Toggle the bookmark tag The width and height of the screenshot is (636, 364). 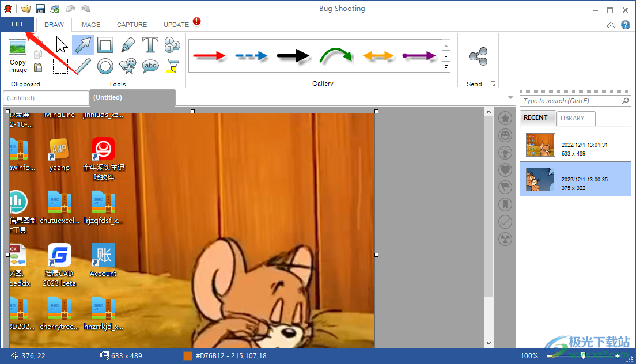tap(505, 204)
